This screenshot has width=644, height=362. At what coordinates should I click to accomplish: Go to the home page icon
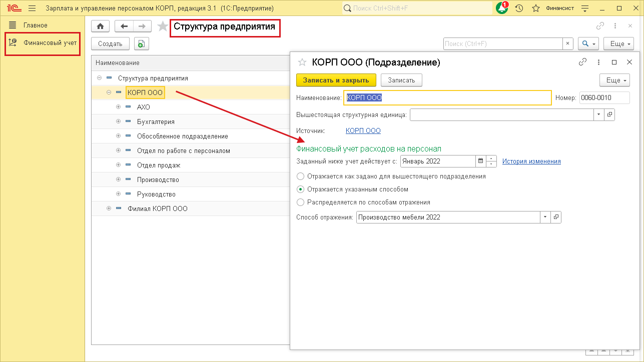(x=100, y=26)
